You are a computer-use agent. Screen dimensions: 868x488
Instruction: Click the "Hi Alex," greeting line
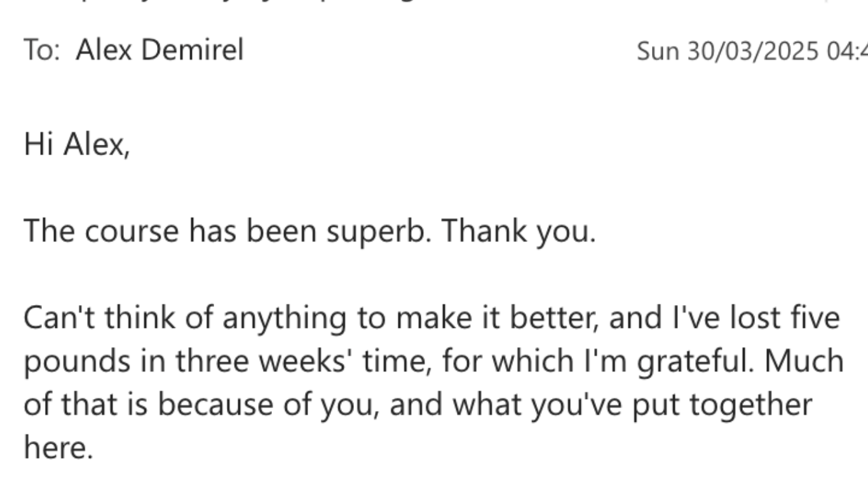click(x=77, y=145)
